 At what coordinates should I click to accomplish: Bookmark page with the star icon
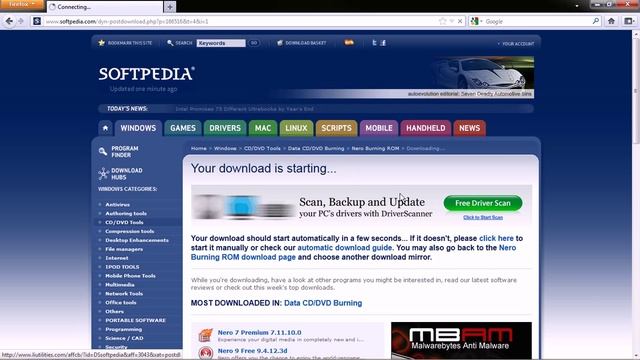442,21
